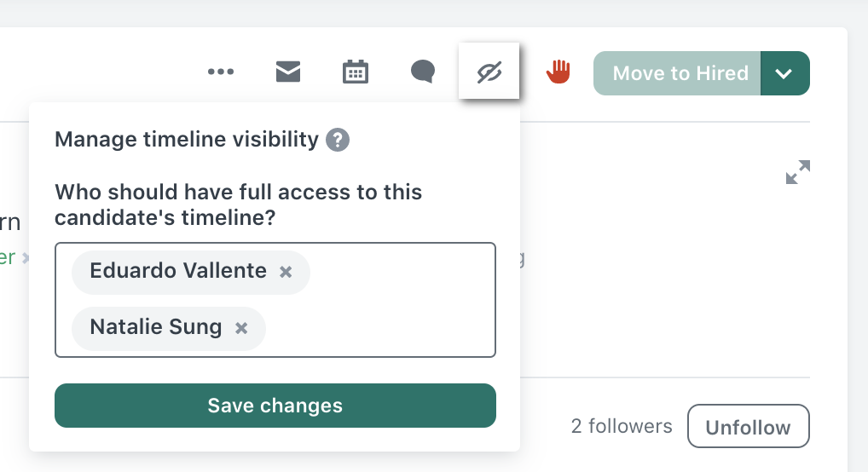The image size is (868, 472).
Task: Click the Unfollow button
Action: [x=749, y=426]
